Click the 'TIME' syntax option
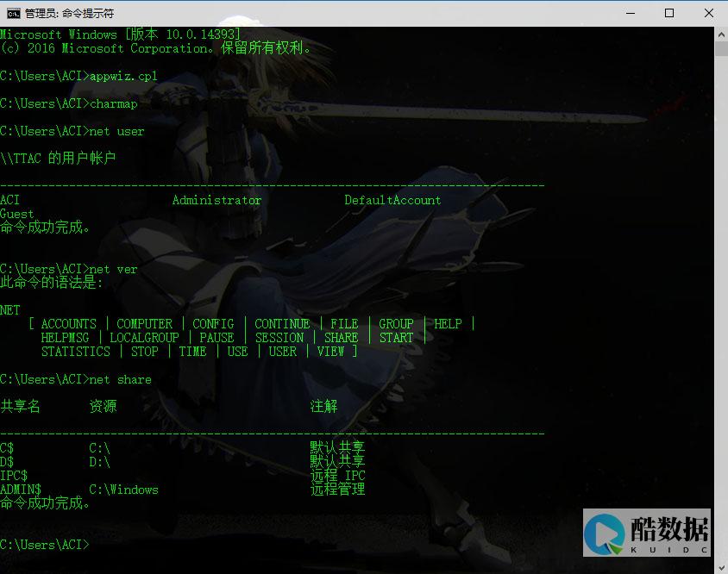The width and height of the screenshot is (728, 574). tap(192, 352)
